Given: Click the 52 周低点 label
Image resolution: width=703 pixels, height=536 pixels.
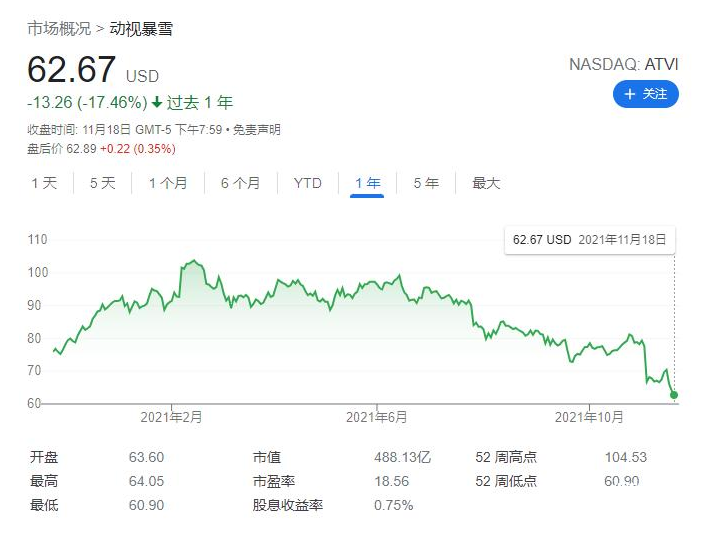Looking at the screenshot, I should pos(506,481).
